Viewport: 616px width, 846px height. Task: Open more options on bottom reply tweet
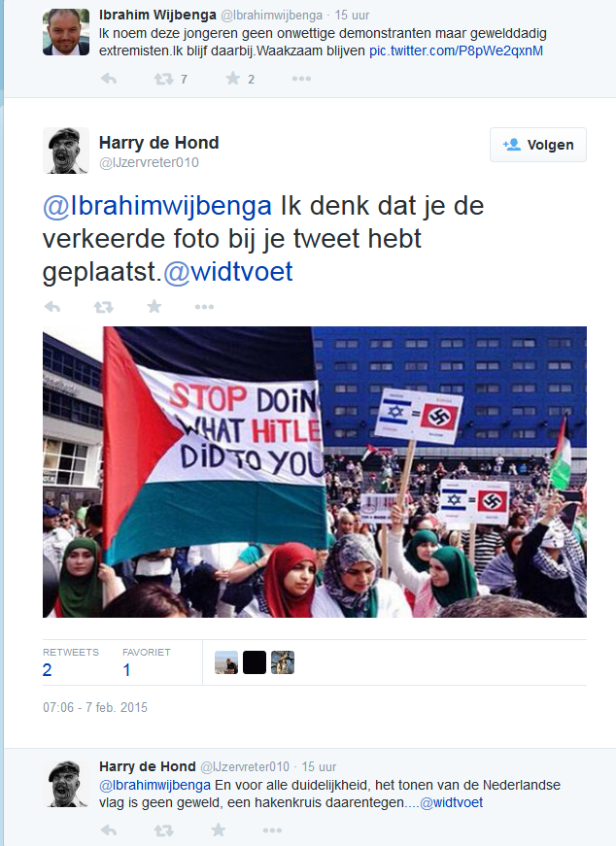pyautogui.click(x=272, y=829)
